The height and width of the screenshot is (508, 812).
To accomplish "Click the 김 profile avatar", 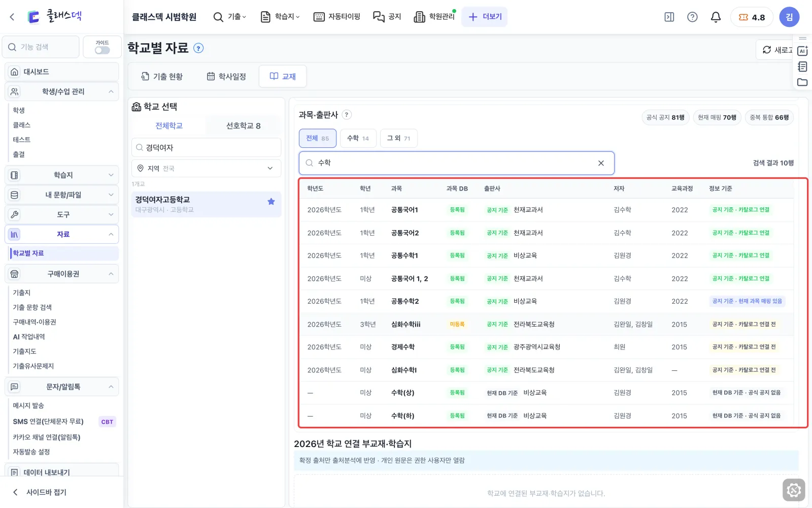I will pyautogui.click(x=789, y=17).
